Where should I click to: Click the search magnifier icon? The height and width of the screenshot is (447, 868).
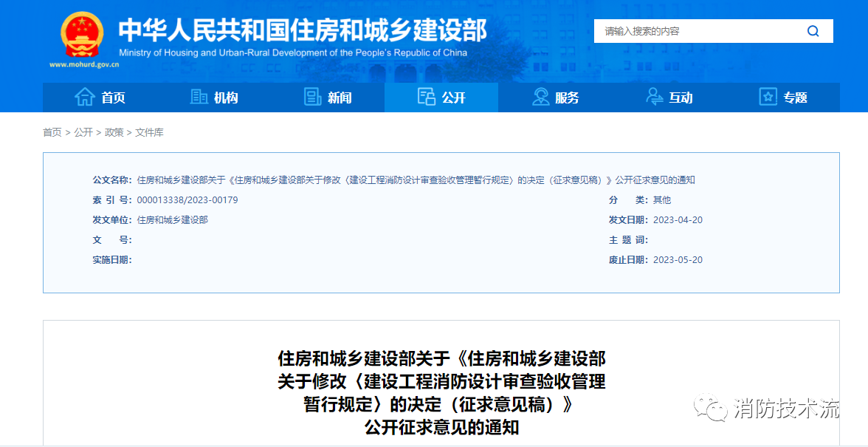(x=813, y=31)
